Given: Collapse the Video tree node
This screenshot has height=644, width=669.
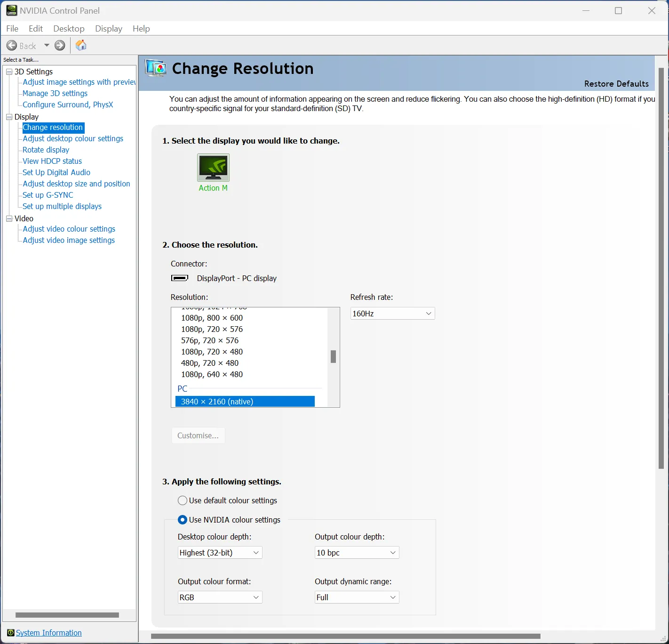Looking at the screenshot, I should 9,218.
